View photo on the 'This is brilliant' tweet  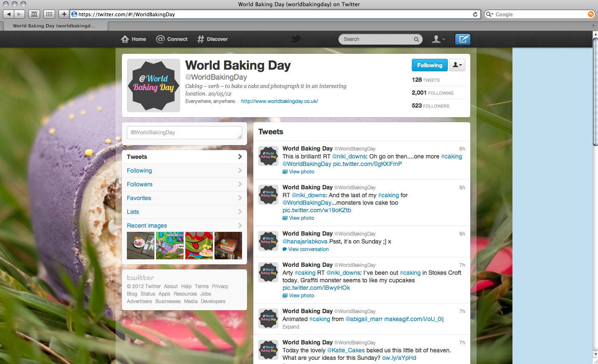[298, 172]
